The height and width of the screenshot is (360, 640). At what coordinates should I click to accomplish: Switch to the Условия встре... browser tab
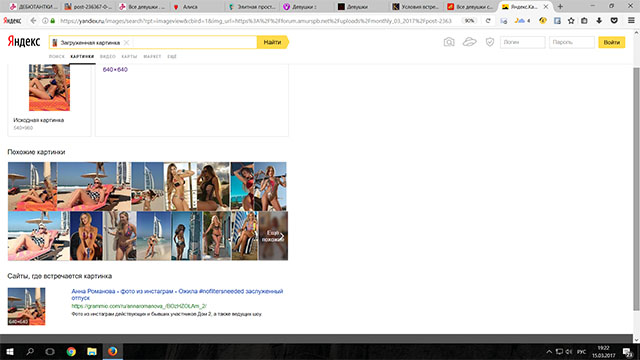(x=416, y=7)
